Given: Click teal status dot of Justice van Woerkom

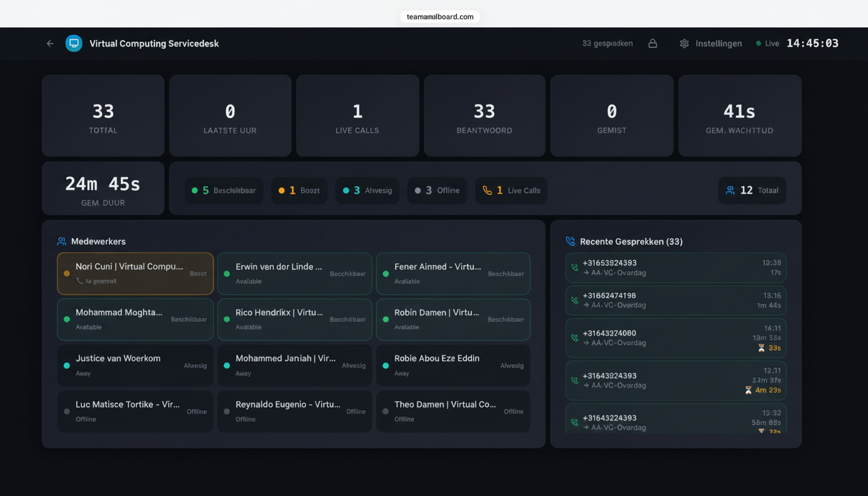Looking at the screenshot, I should (x=67, y=366).
